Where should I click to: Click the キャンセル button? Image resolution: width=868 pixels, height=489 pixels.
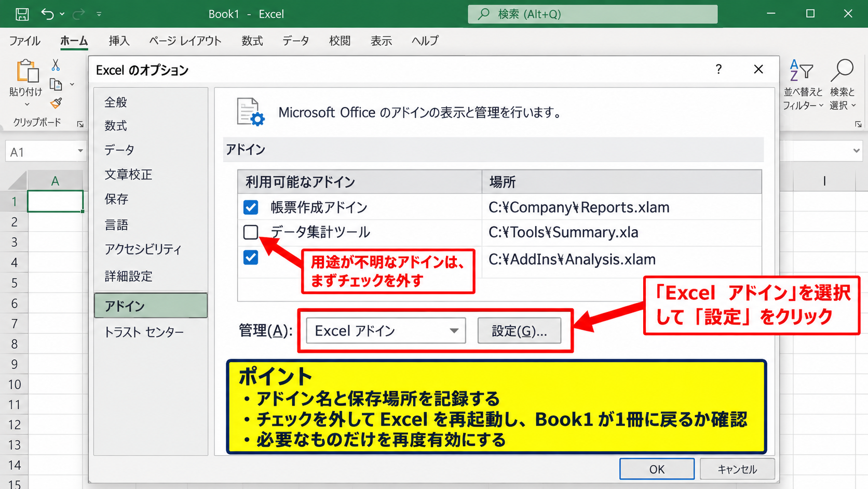[737, 469]
